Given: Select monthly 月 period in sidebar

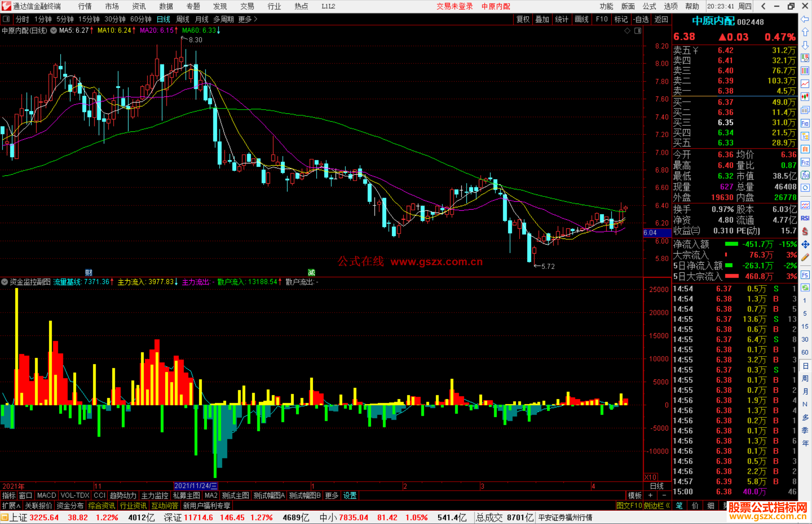Looking at the screenshot, I should click(805, 391).
